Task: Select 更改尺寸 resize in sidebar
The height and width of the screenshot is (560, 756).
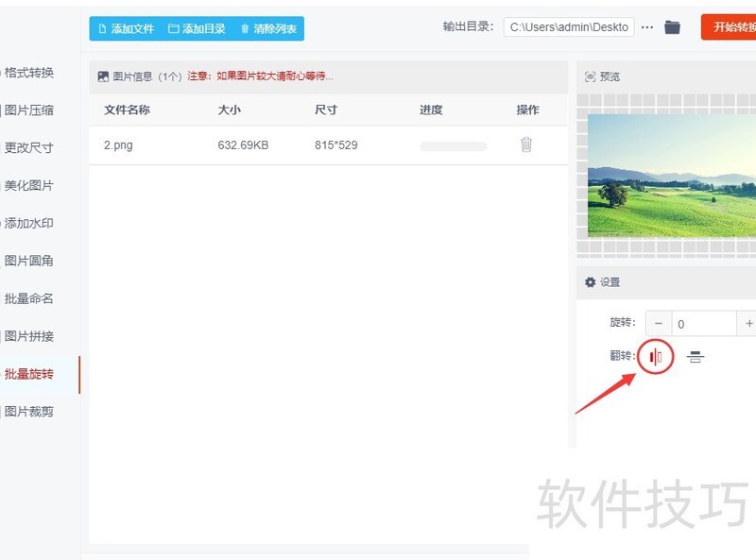Action: coord(29,148)
